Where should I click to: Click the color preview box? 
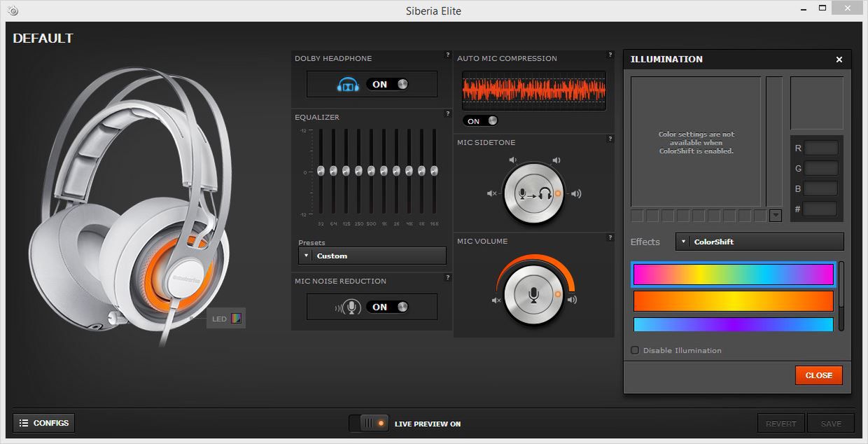(x=817, y=103)
